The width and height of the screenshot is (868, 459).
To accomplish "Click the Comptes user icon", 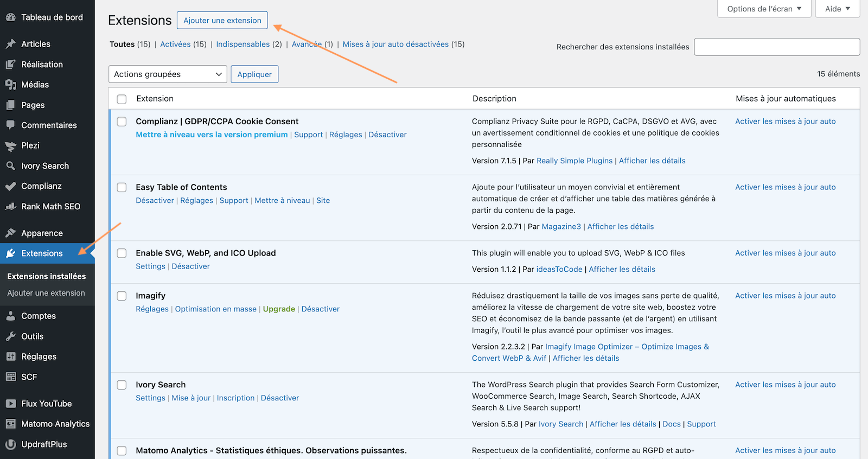I will point(11,316).
